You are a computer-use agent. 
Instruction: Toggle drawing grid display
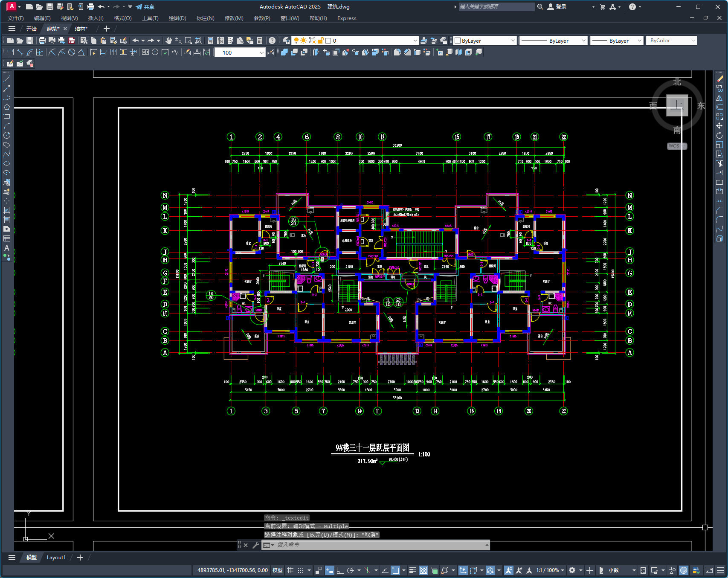click(290, 570)
